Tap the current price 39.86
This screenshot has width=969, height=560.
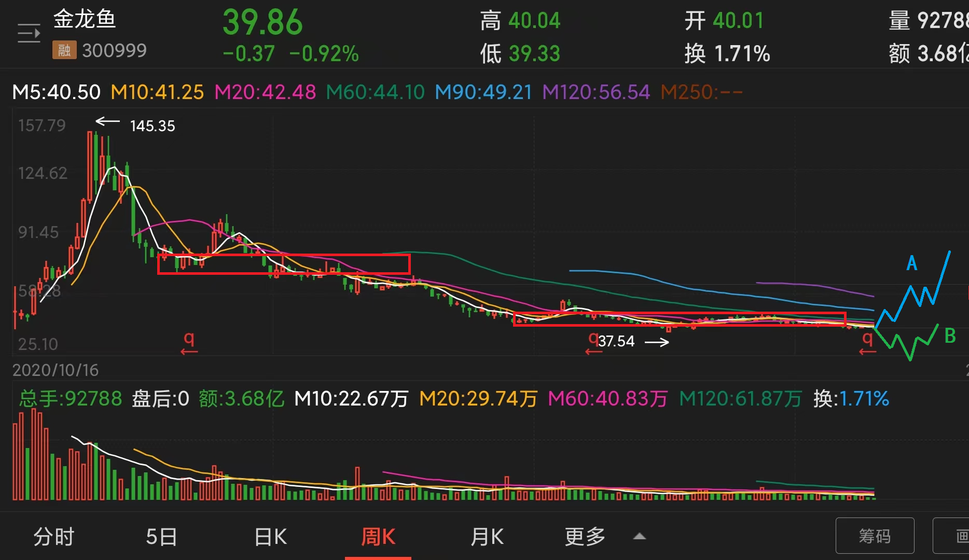tap(262, 22)
